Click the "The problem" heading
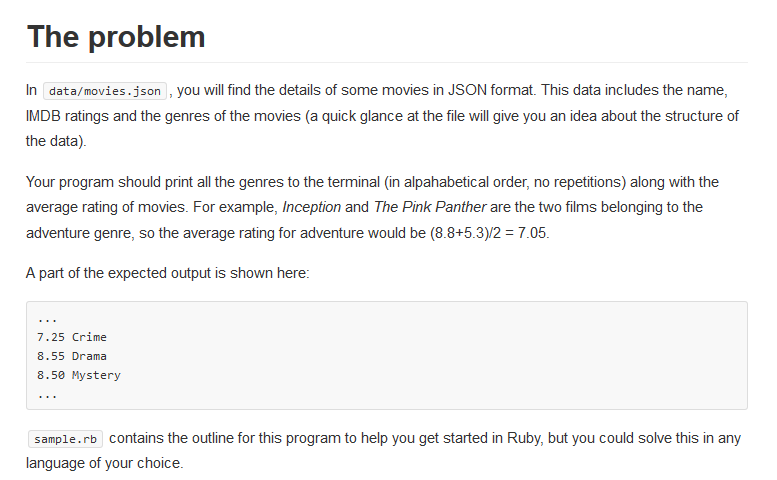 tap(116, 37)
